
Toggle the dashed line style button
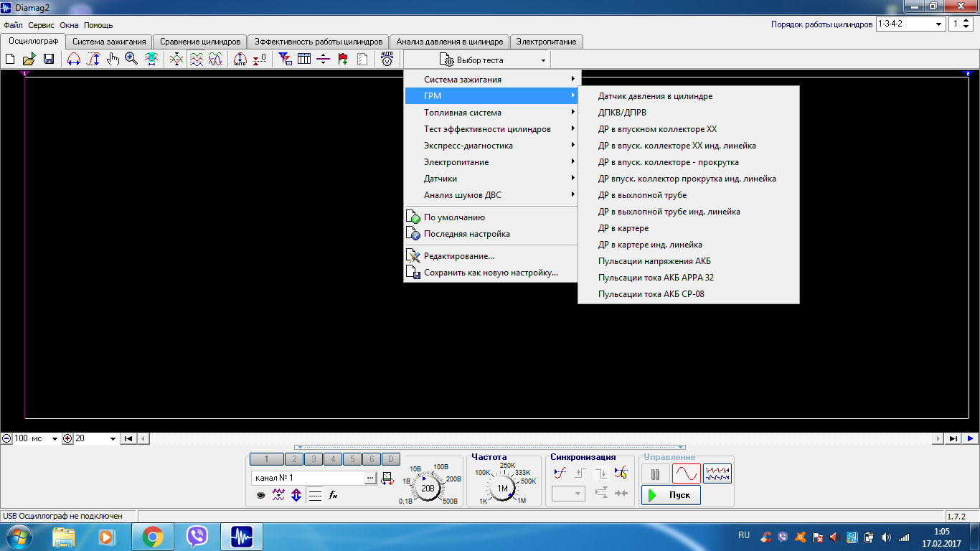pos(314,495)
